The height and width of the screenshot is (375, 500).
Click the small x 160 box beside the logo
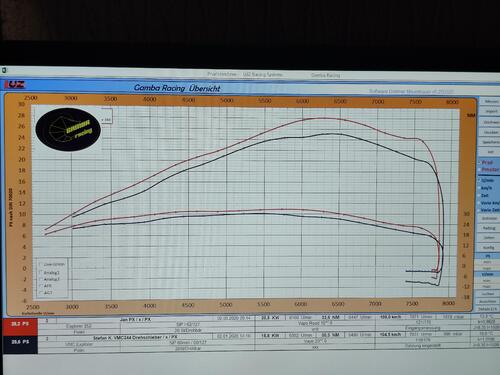(107, 116)
